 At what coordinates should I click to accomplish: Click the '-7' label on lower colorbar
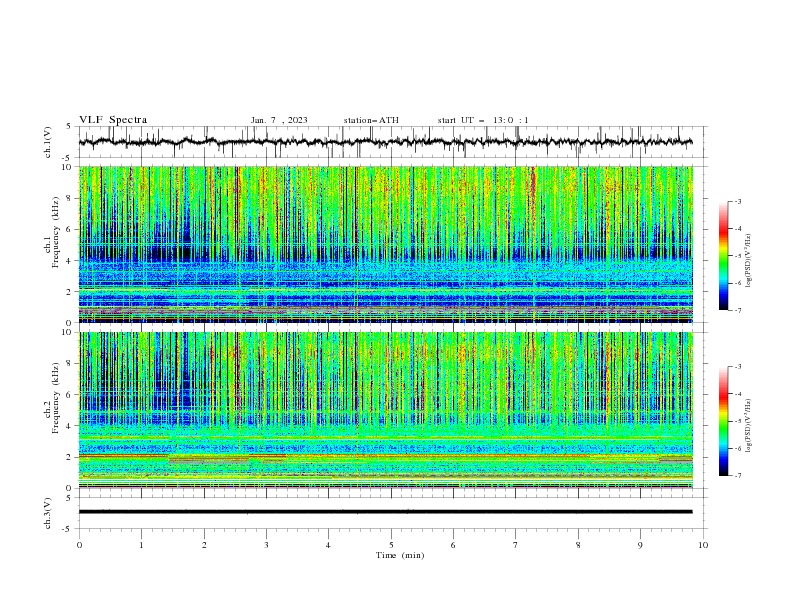coord(738,476)
